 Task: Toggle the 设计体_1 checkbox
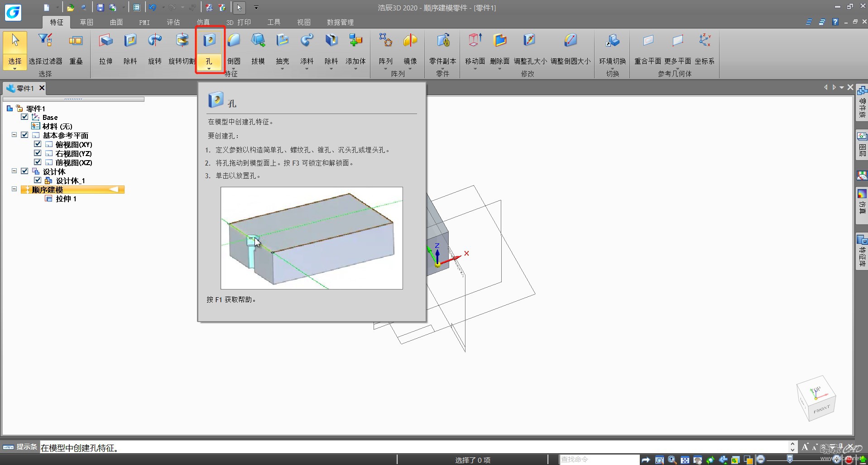tap(38, 180)
